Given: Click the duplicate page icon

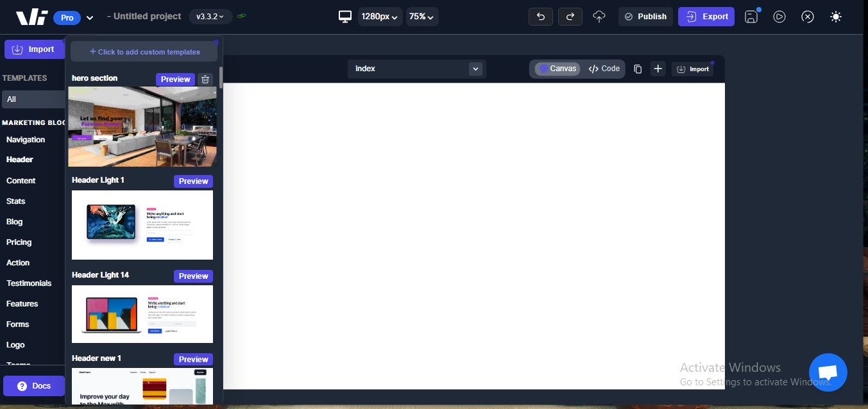Looking at the screenshot, I should click(x=638, y=69).
